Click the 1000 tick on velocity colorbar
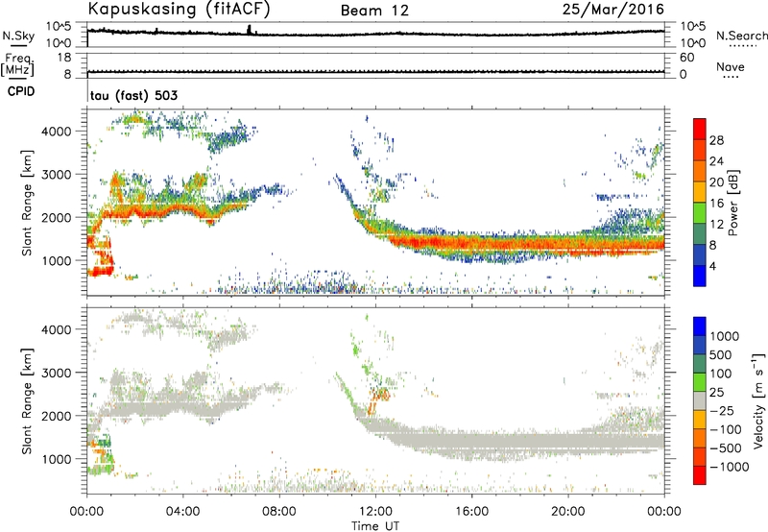The image size is (768, 532). coord(725,336)
